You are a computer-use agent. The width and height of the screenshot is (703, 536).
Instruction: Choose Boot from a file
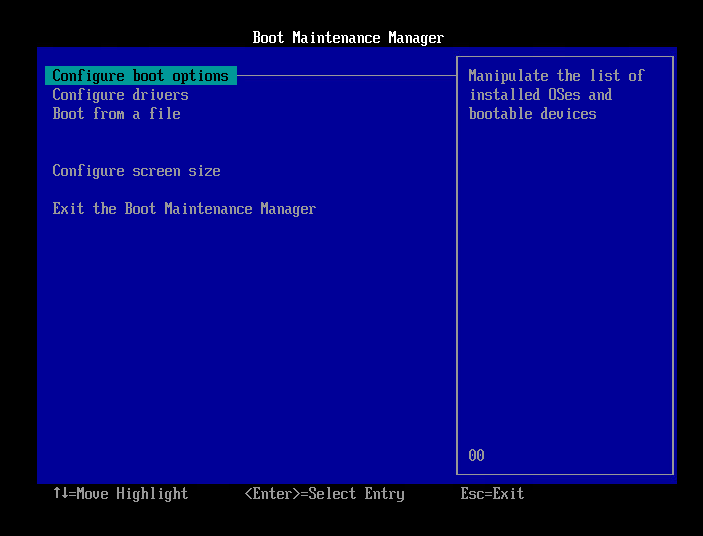pos(116,114)
